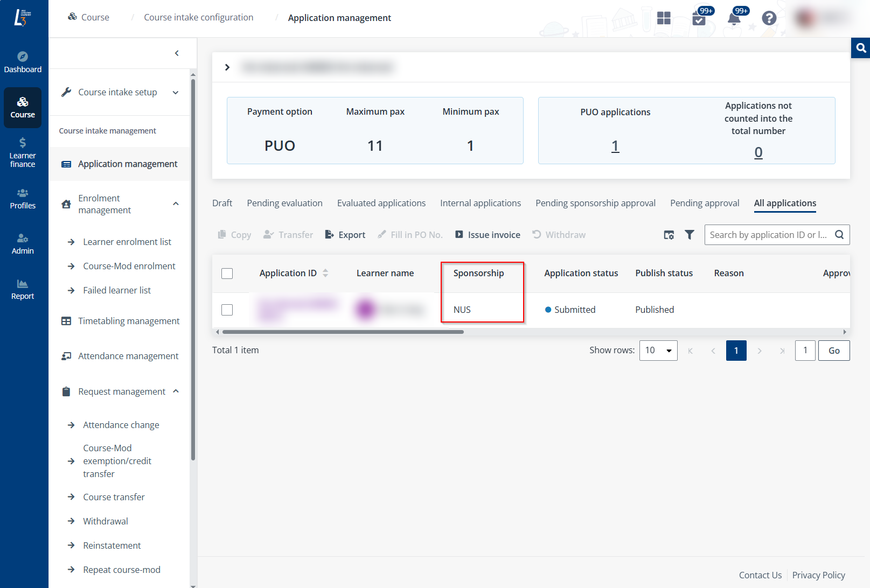Check the select-all checkbox in the table header

(227, 274)
